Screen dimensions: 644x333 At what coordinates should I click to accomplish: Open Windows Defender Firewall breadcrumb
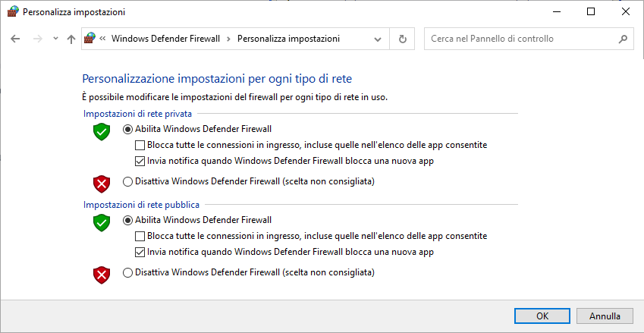pyautogui.click(x=165, y=39)
